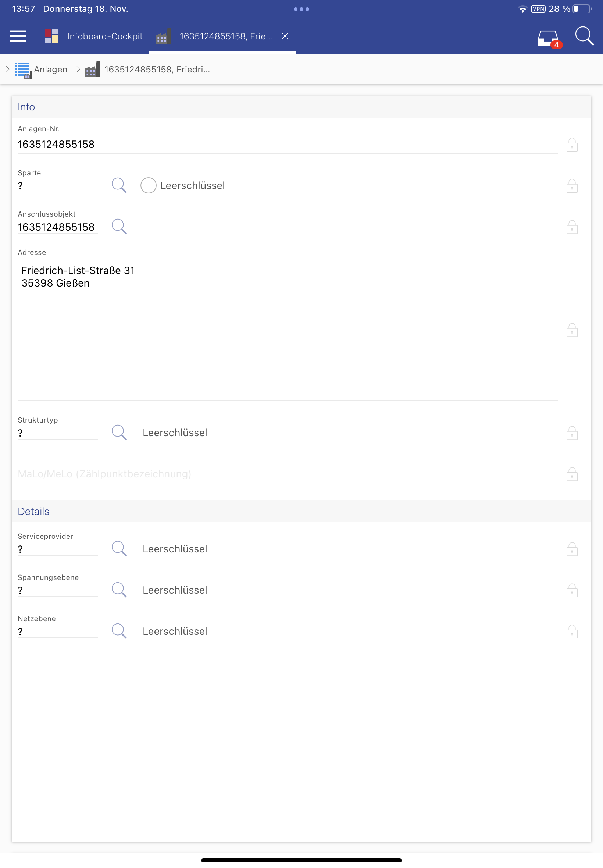Open the hamburger navigation menu

click(x=18, y=36)
